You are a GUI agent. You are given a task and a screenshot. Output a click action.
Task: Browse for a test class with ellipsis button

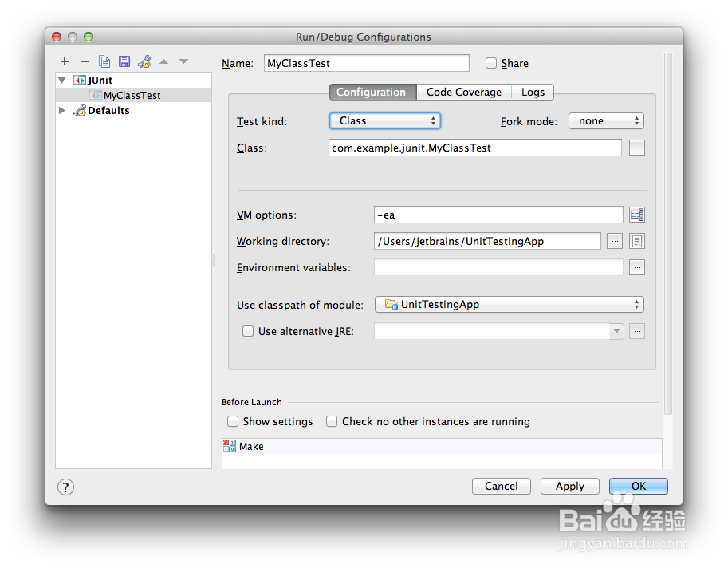636,148
